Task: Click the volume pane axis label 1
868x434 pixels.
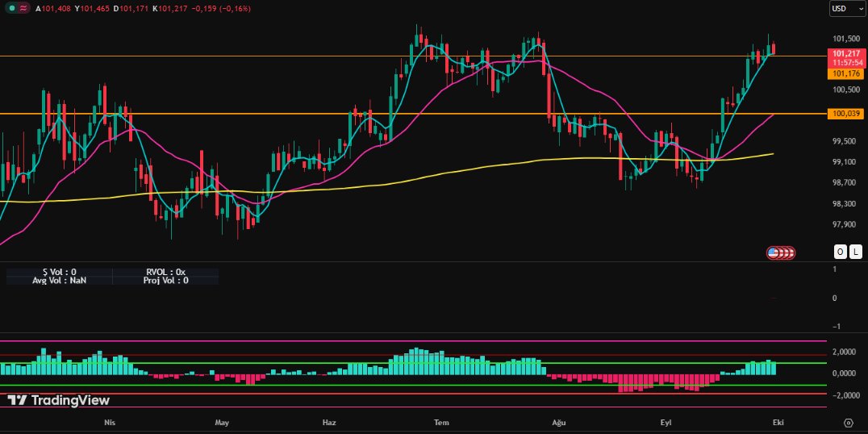Action: pos(835,269)
